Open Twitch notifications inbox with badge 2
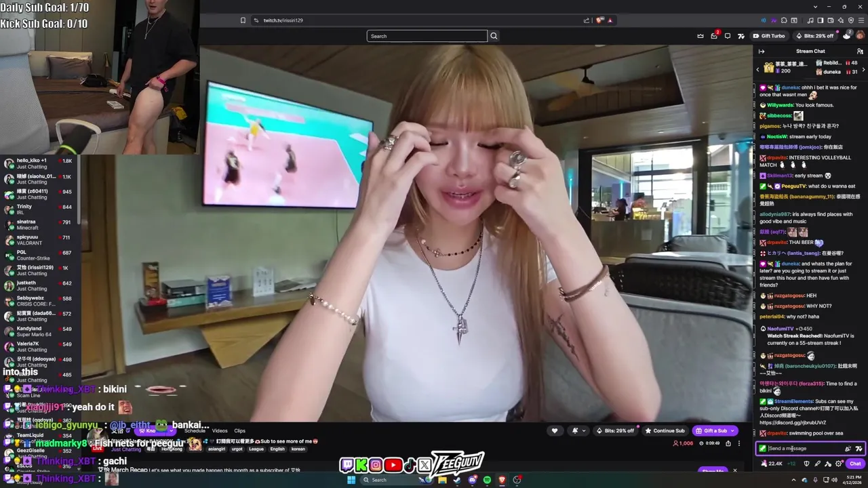 click(714, 36)
